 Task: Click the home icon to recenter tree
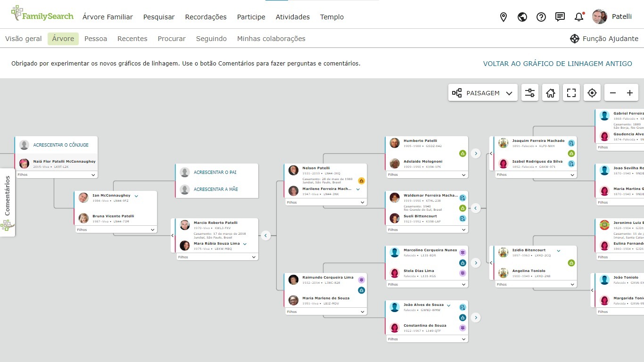[551, 93]
